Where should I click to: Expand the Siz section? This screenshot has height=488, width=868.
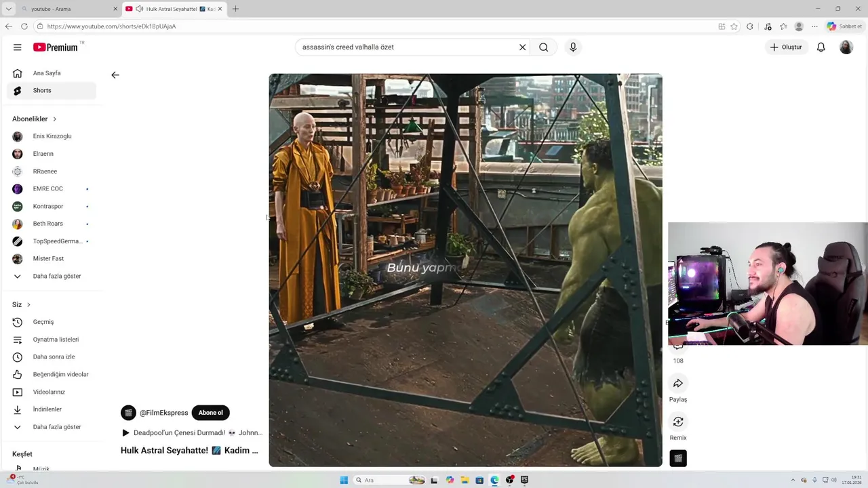tap(22, 304)
